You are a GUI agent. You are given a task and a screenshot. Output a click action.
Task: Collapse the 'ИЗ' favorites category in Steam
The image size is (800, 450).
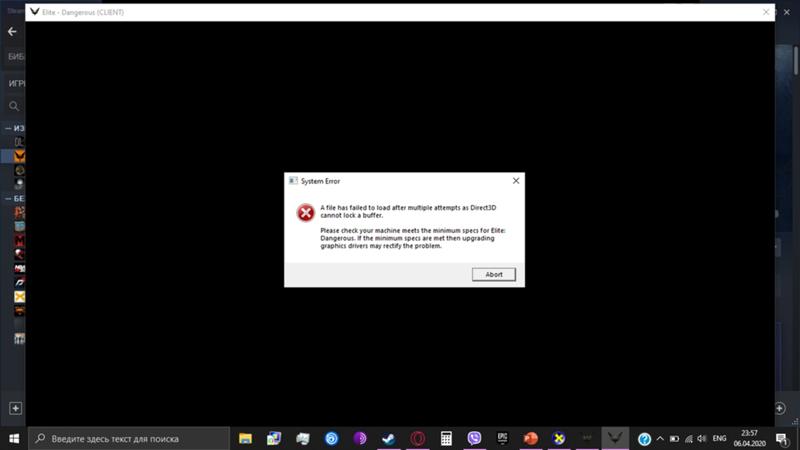pyautogui.click(x=8, y=128)
